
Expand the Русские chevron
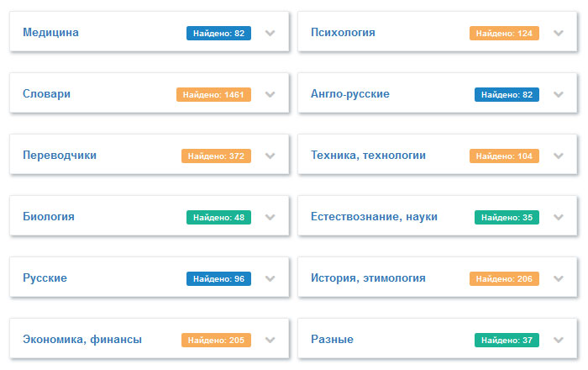pos(270,278)
